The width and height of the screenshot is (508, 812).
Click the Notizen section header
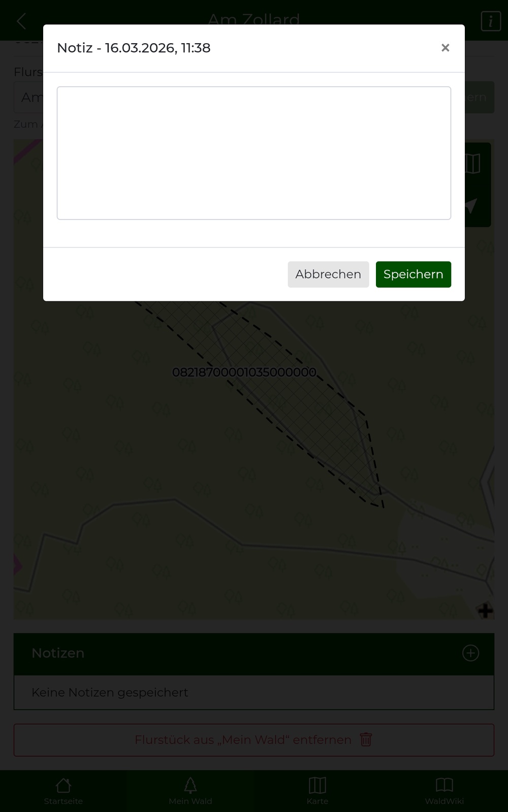[254, 654]
